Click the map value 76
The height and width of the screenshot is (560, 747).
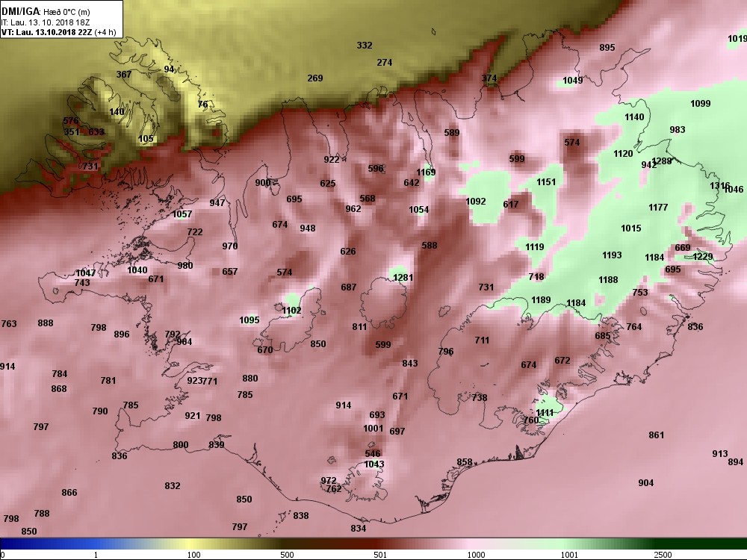(x=202, y=105)
